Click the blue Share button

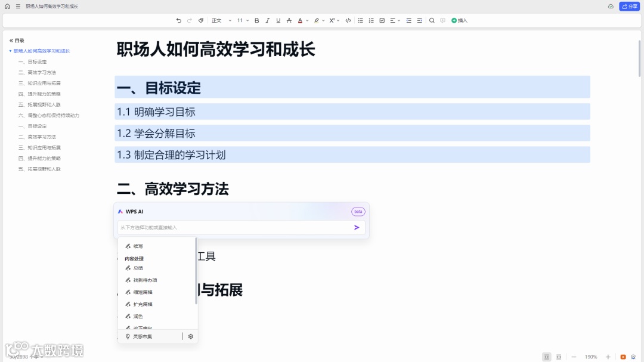pyautogui.click(x=629, y=6)
